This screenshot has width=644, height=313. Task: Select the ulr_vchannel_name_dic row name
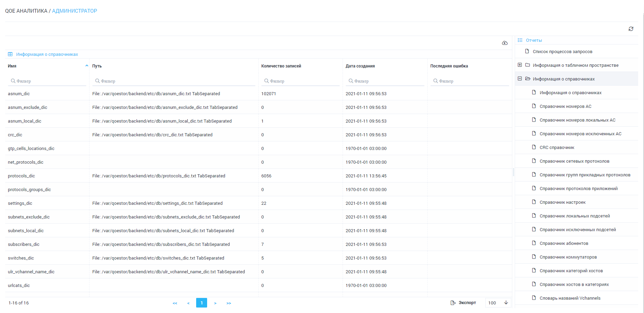tap(31, 272)
